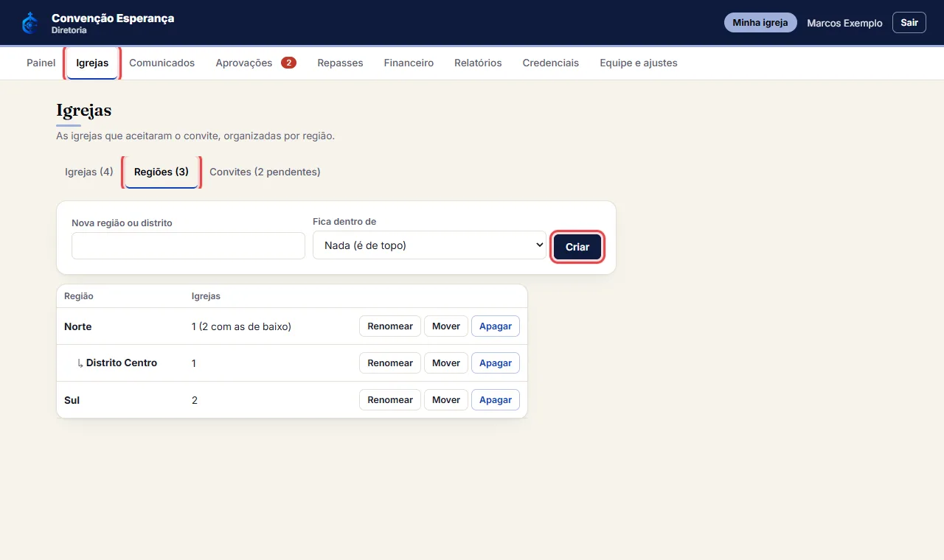Switch to the Repasses tab
Screen dimensions: 944x560
340,63
